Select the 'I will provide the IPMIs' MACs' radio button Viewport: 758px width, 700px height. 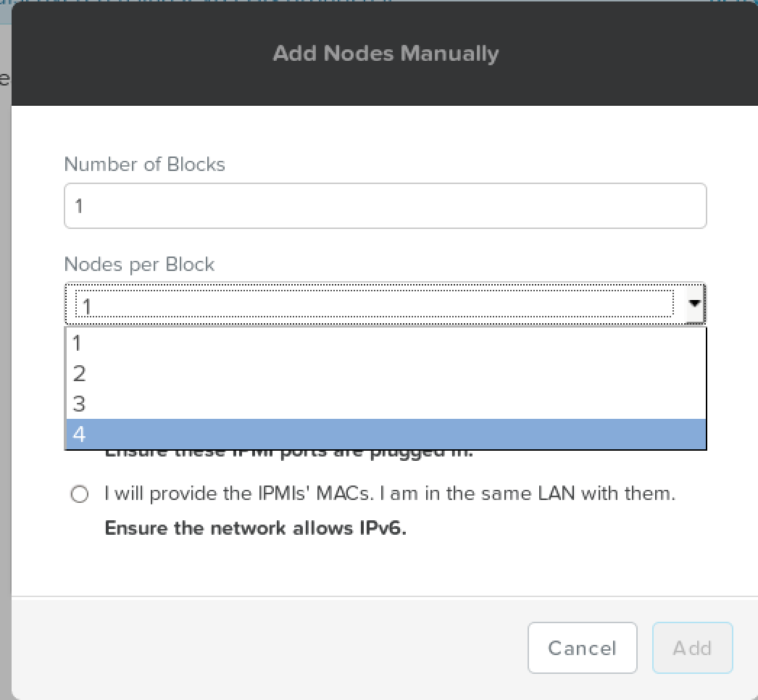pos(80,494)
